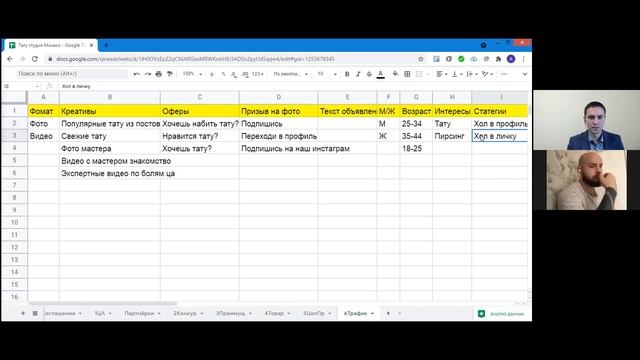Viewport: 640px width, 360px height.
Task: Go back in Chrome browser
Action: click(x=10, y=59)
